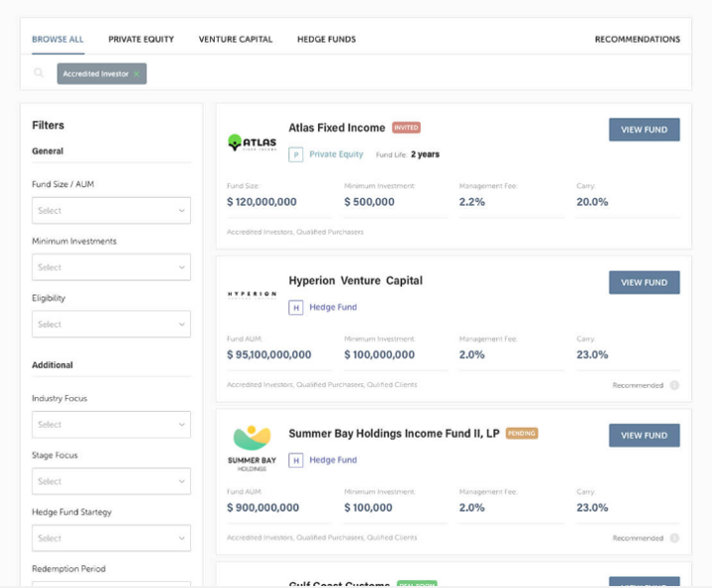Remove the Accredited Investor filter tag
Screen dimensions: 712x588
pos(136,74)
